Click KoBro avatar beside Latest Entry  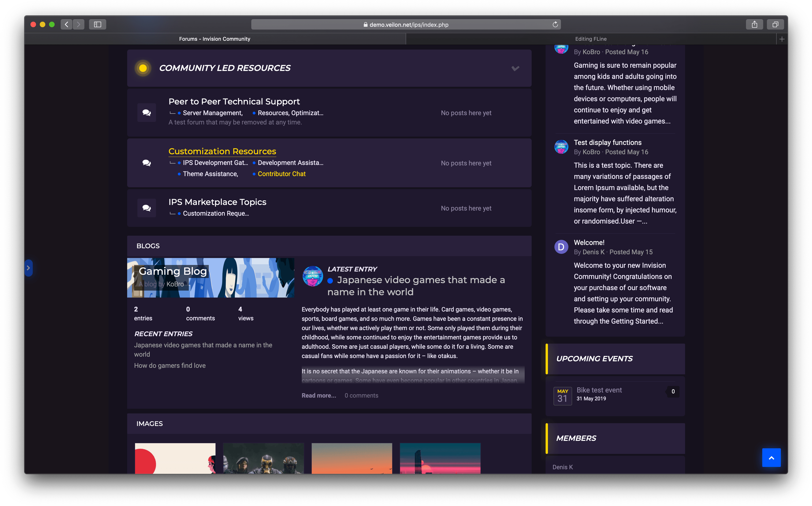coord(313,276)
